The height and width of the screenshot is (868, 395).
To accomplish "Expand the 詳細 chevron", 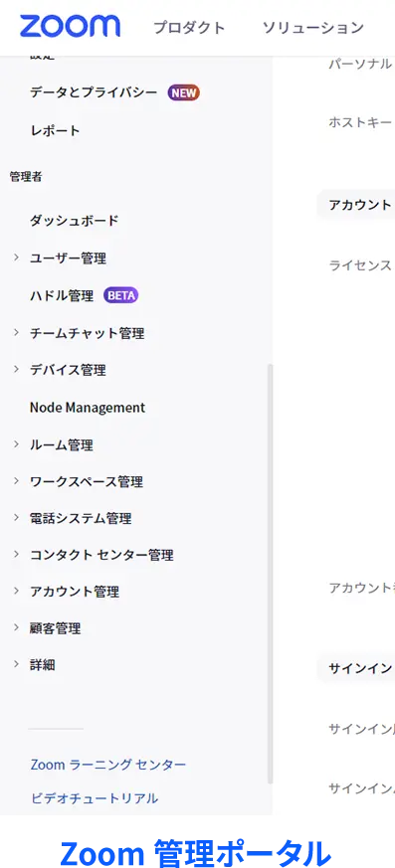I will point(16,664).
